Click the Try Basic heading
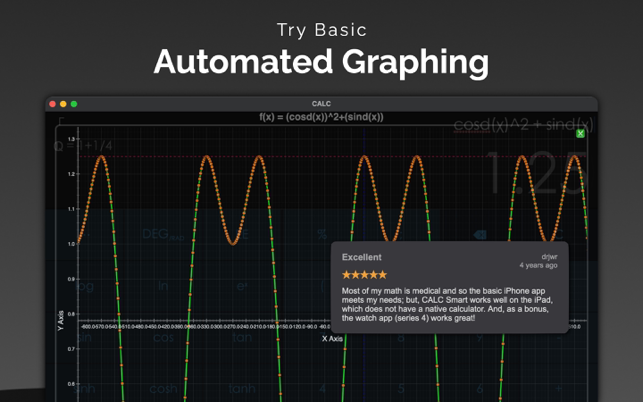 pyautogui.click(x=322, y=30)
